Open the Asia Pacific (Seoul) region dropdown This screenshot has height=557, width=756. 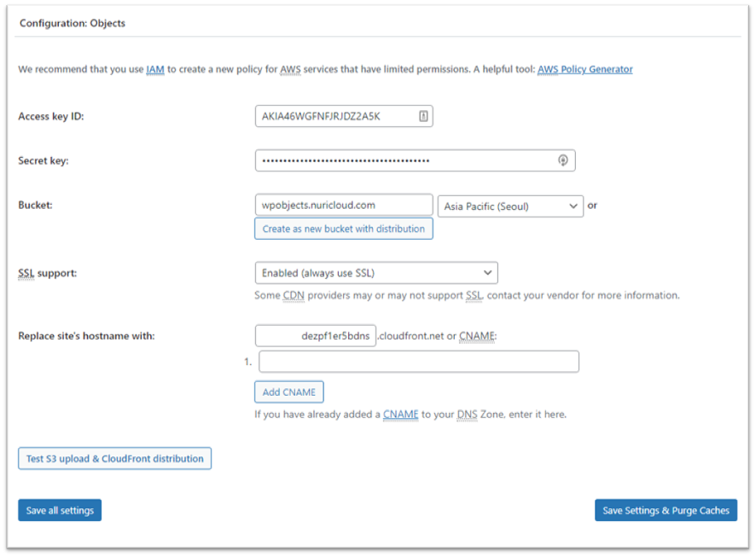pyautogui.click(x=509, y=206)
